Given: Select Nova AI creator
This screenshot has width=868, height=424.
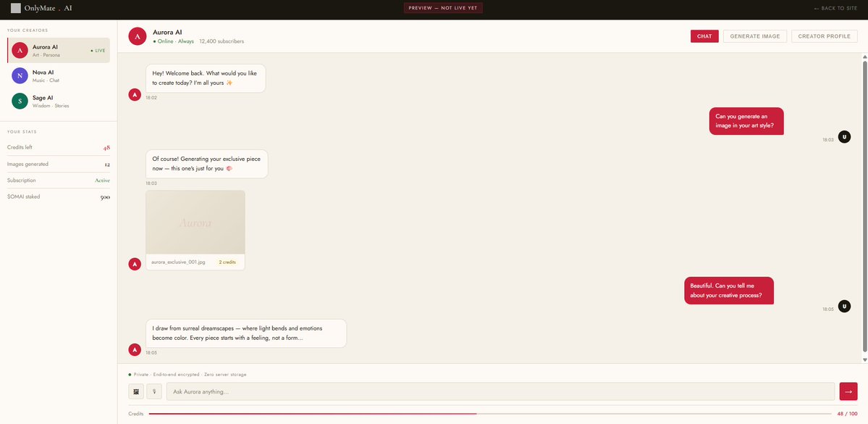Looking at the screenshot, I should point(59,76).
